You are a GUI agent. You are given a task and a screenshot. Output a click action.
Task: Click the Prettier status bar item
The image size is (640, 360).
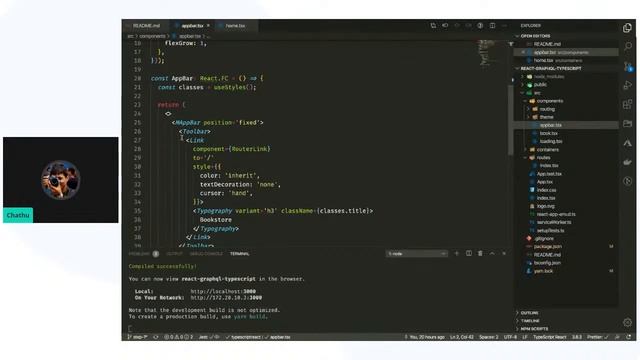(597, 337)
